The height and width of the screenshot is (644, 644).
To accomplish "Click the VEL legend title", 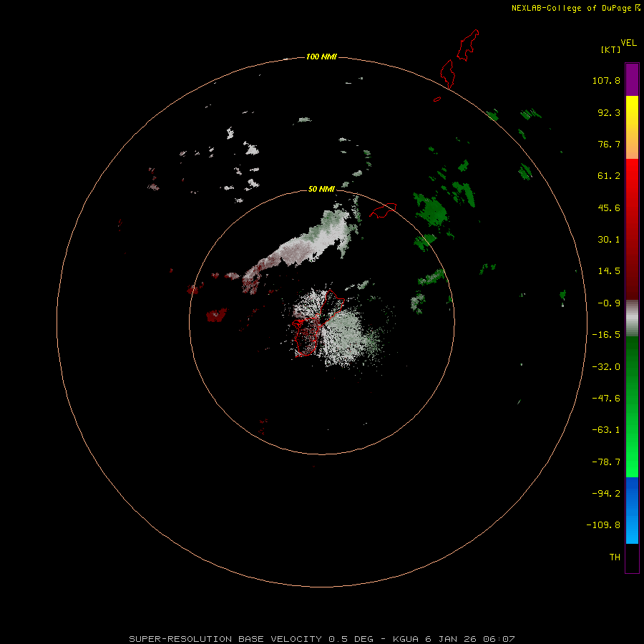I will [x=629, y=43].
